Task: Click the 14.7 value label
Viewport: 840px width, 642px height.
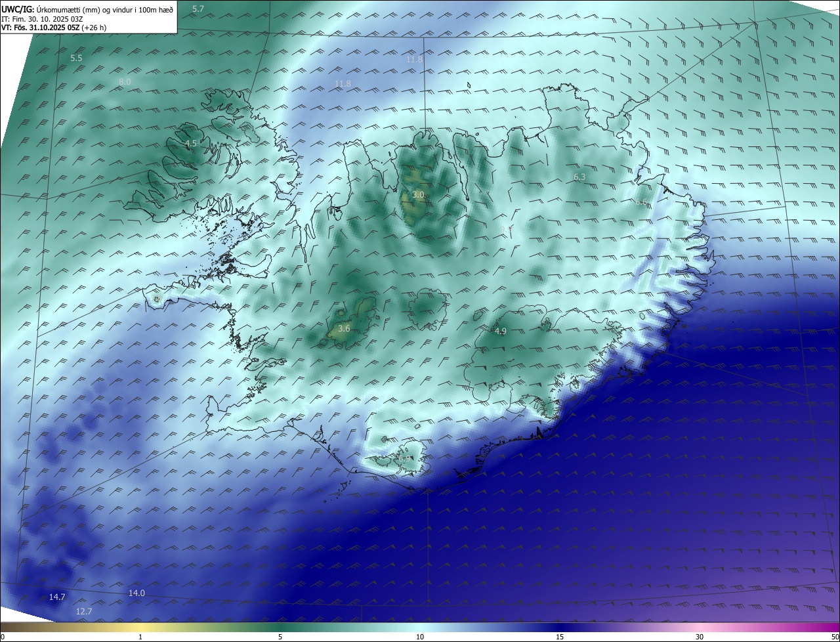Action: click(x=57, y=597)
